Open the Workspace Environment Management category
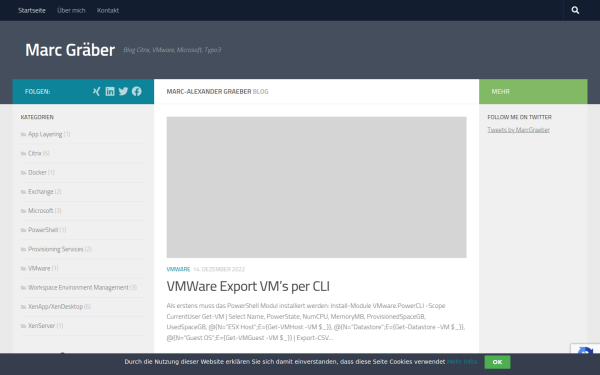Viewport: 600px width, 375px height. (x=78, y=287)
